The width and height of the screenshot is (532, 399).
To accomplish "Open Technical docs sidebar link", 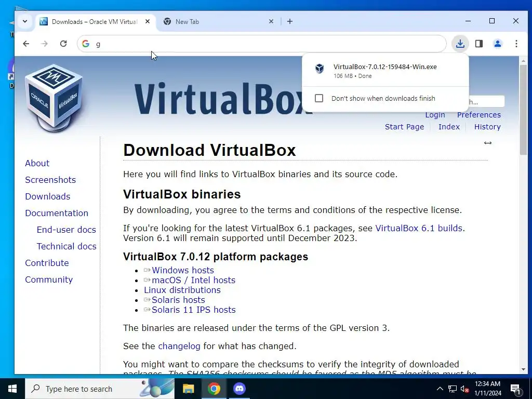I will tap(66, 246).
